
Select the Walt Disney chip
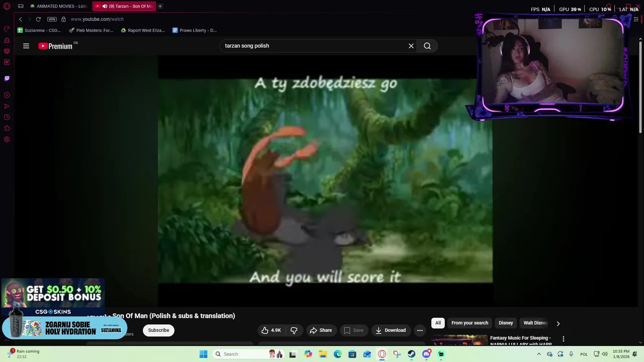click(535, 323)
